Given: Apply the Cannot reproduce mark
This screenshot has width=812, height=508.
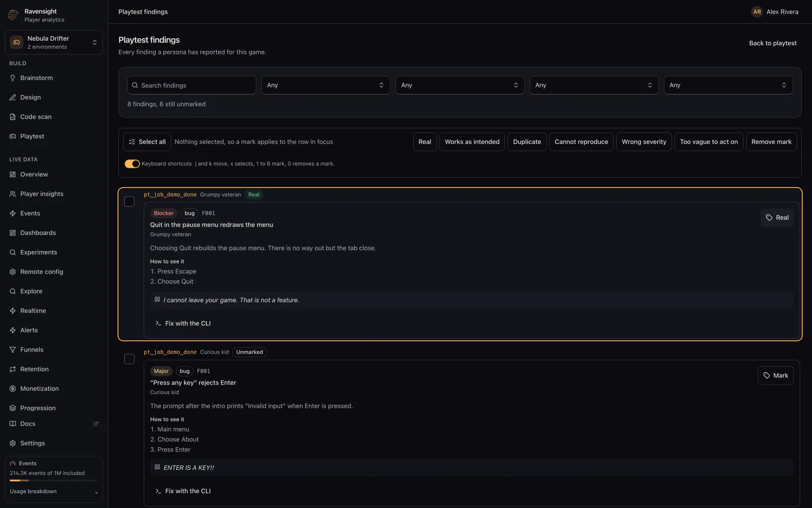Looking at the screenshot, I should [581, 142].
